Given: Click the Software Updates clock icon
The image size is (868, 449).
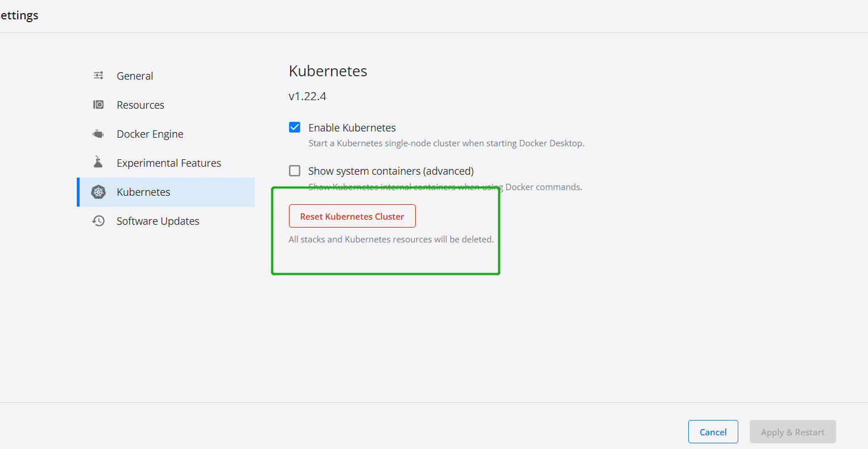Looking at the screenshot, I should (x=98, y=221).
